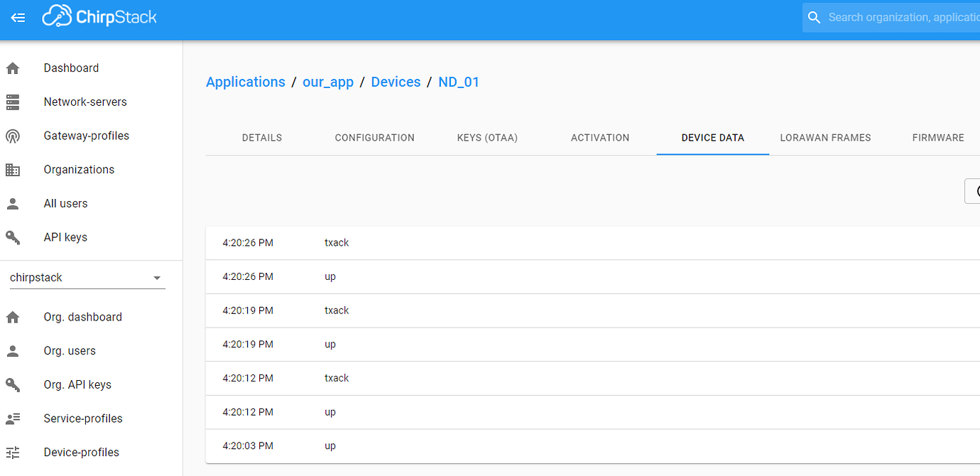Open the LoRaWAN Frames tab
This screenshot has height=476, width=980.
click(825, 138)
